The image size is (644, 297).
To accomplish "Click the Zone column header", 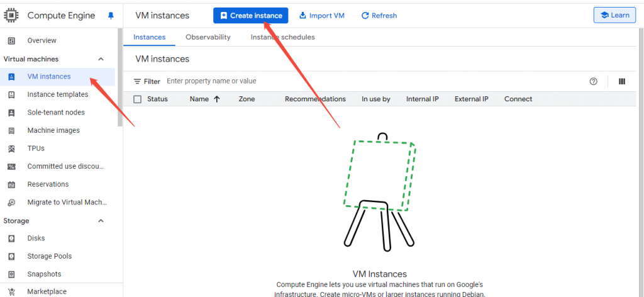I will point(247,99).
